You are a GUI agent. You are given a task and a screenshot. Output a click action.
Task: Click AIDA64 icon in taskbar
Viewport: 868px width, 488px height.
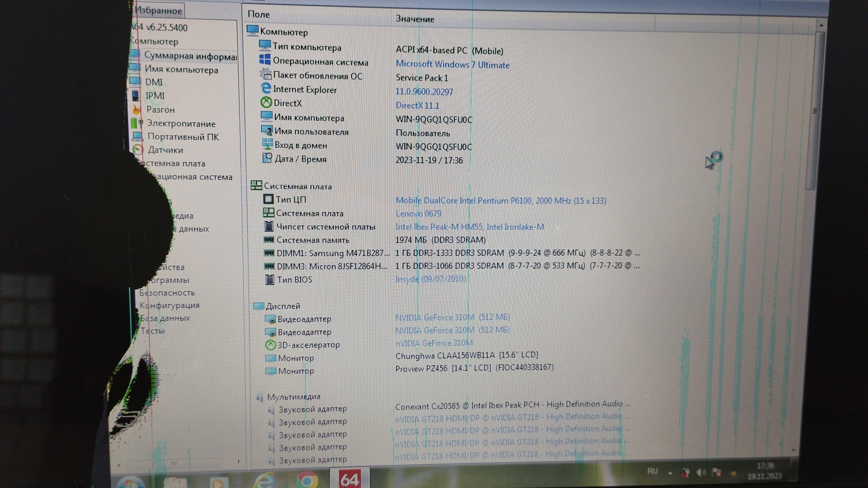coord(349,479)
